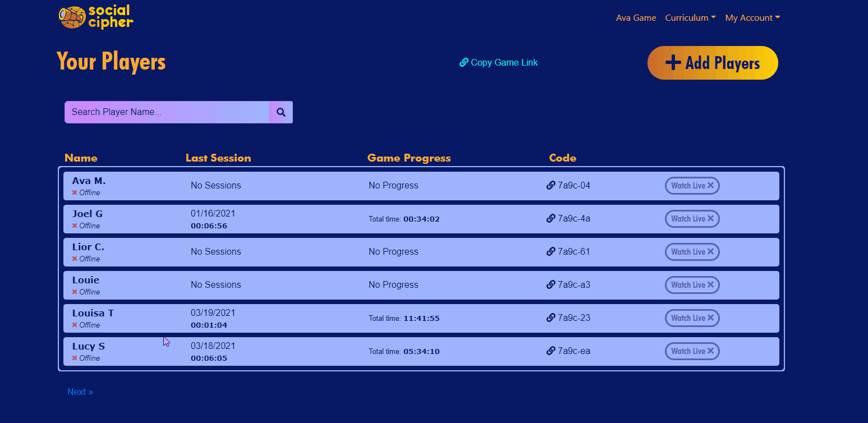
Task: Focus the Search Player Name field
Action: point(167,112)
